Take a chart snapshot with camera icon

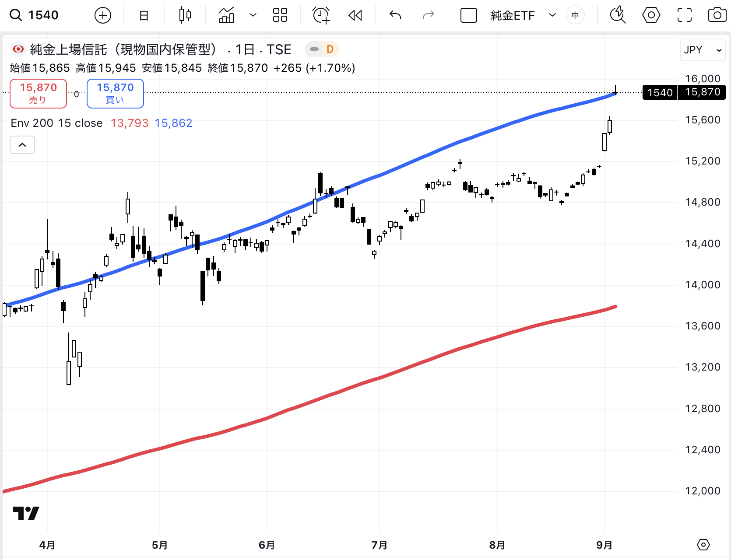(x=717, y=15)
